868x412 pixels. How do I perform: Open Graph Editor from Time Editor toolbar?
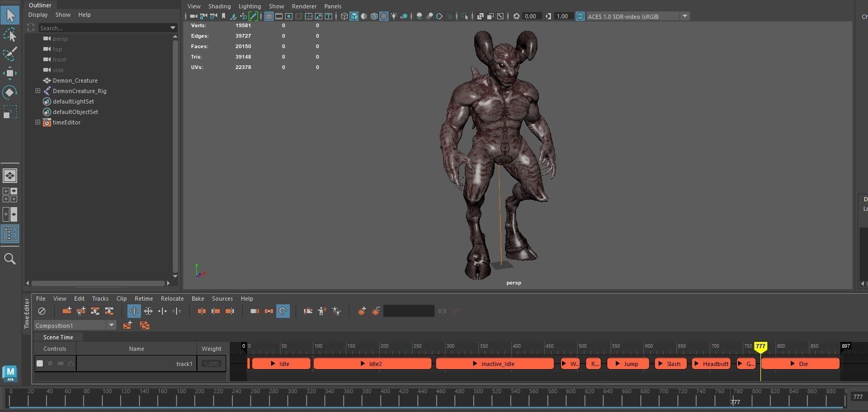point(308,311)
